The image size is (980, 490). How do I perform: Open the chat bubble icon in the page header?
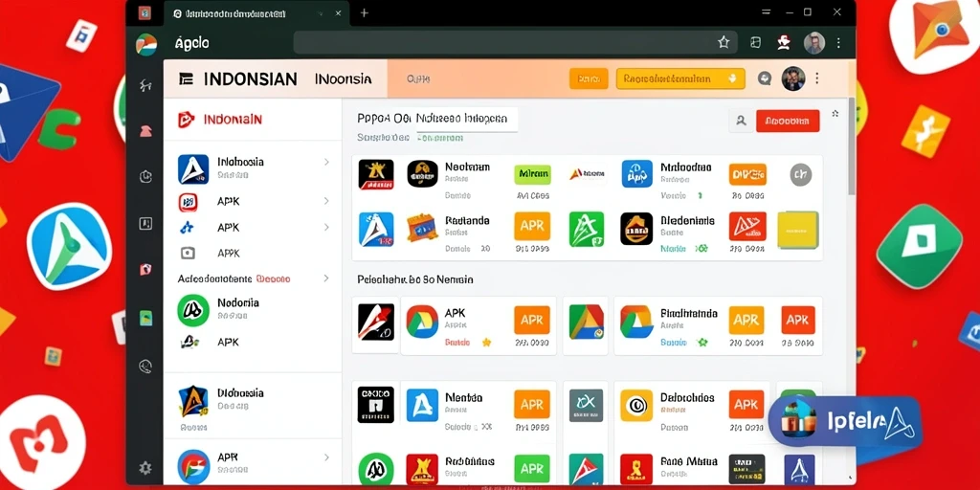[765, 78]
